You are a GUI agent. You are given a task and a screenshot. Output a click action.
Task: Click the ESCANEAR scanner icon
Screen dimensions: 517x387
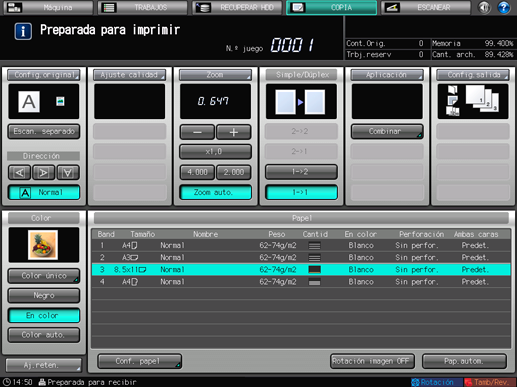pos(392,7)
